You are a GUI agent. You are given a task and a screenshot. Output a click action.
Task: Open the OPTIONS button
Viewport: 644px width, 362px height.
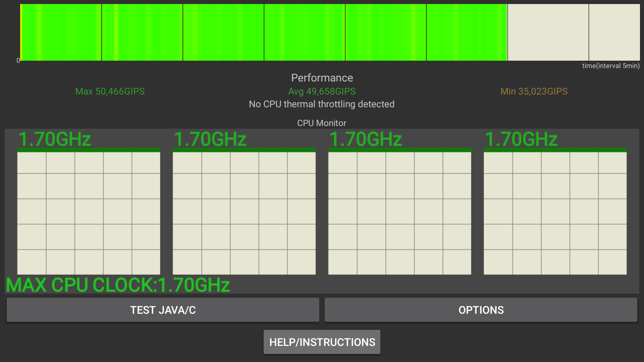481,310
